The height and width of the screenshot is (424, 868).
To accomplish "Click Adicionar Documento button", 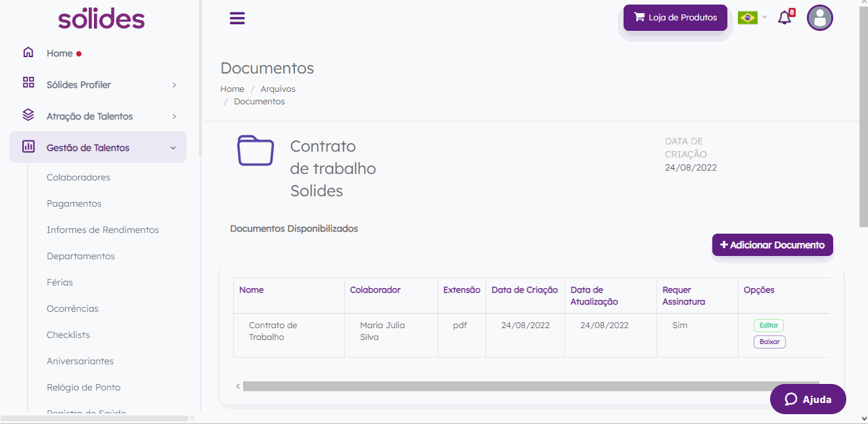I will click(x=773, y=245).
